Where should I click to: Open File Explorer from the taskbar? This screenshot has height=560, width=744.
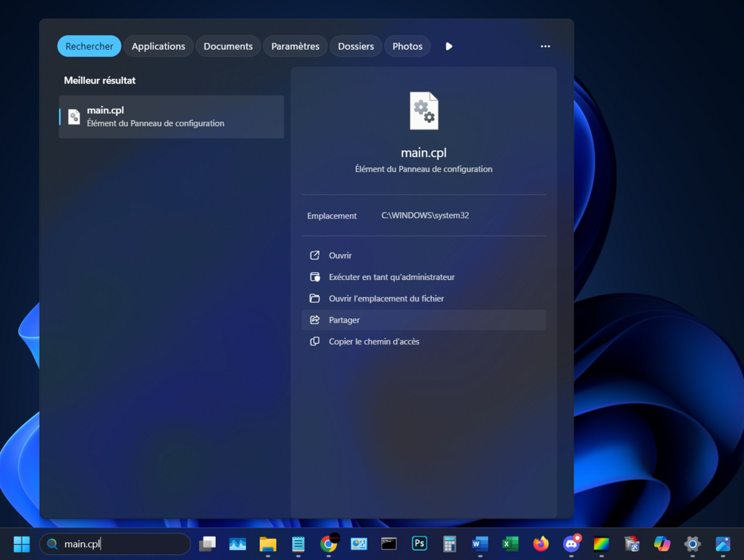(x=268, y=544)
